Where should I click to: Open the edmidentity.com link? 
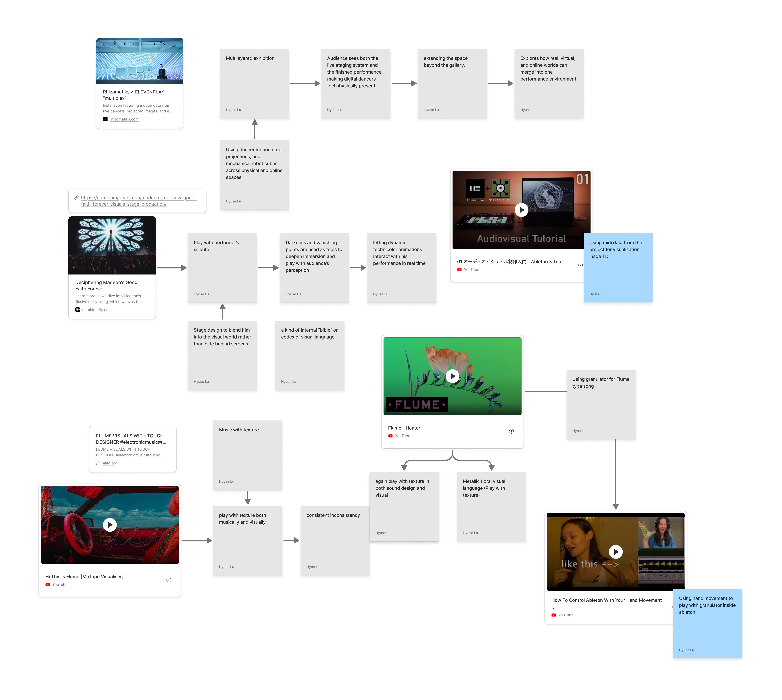tap(97, 310)
